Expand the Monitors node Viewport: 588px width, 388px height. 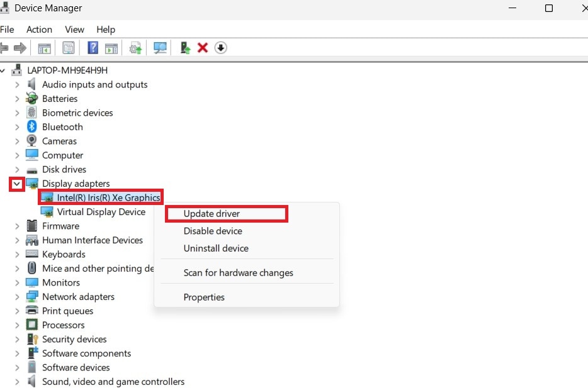(x=17, y=283)
